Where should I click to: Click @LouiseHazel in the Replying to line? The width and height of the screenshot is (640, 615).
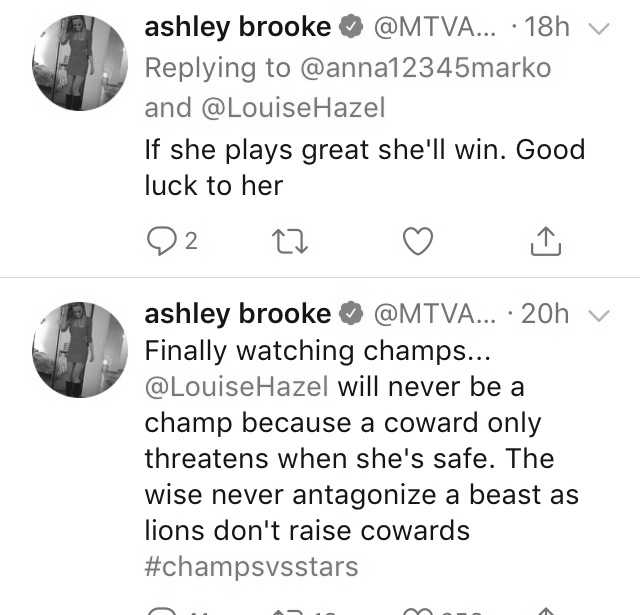coord(293,108)
